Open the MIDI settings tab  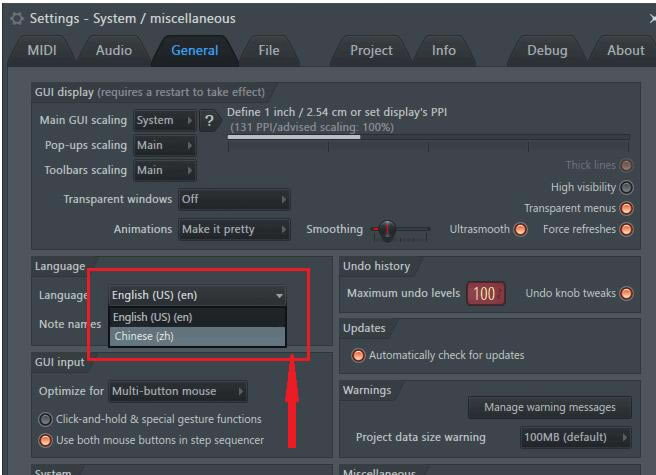tap(42, 50)
